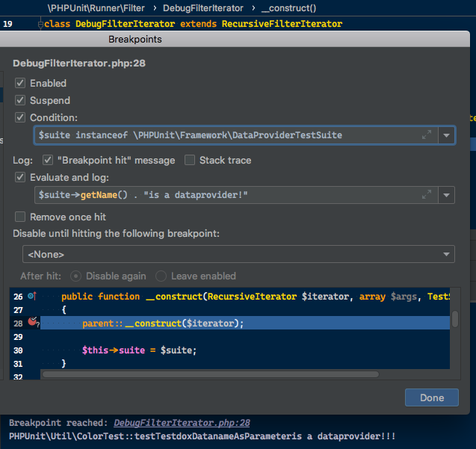Screen dimensions: 476x449
Task: Click overriding method icon on line 26
Action: tap(32, 296)
